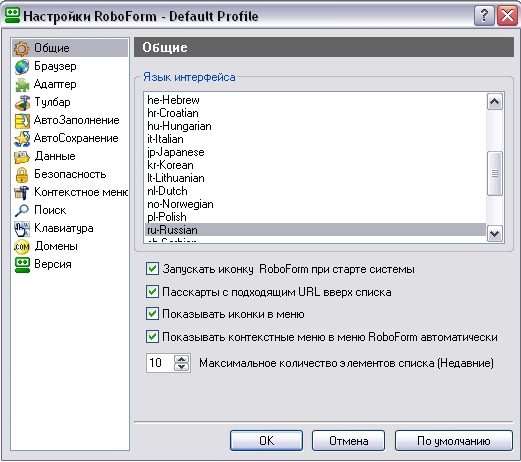Open the Данные section label

pos(55,156)
